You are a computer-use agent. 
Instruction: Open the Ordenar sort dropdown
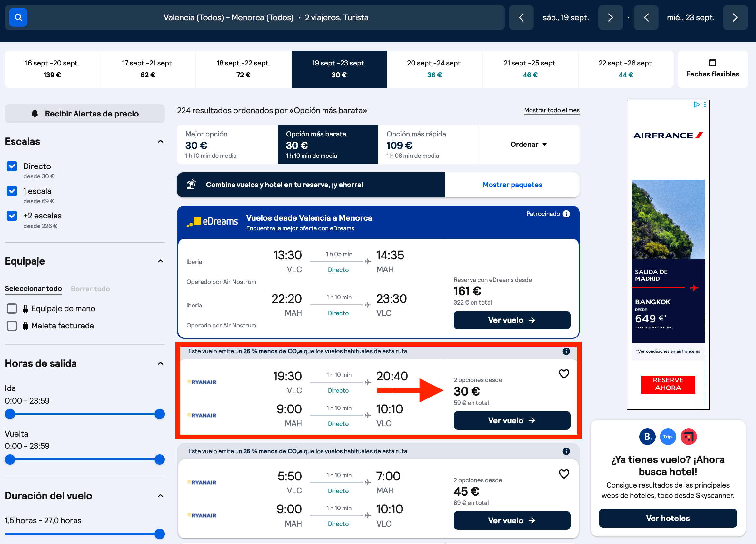[x=529, y=145]
